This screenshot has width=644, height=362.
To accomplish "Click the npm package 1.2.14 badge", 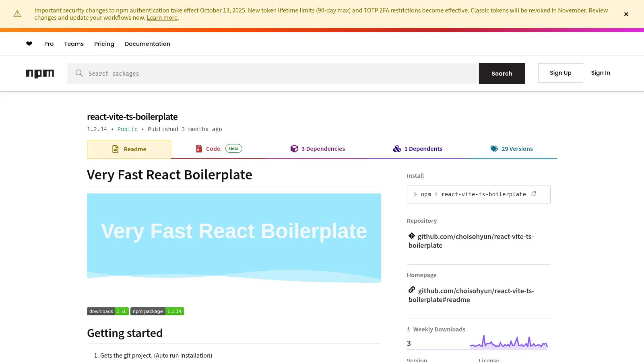I will pos(157,311).
